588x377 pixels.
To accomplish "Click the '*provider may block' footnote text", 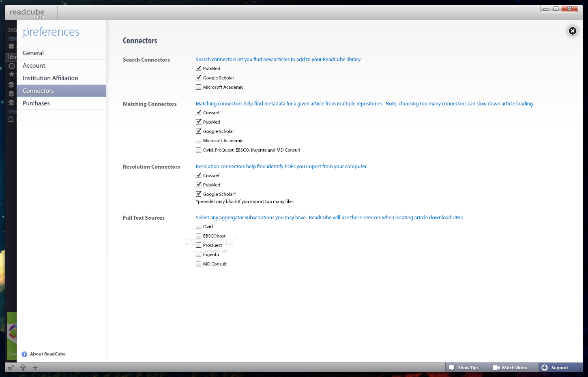I will point(245,201).
